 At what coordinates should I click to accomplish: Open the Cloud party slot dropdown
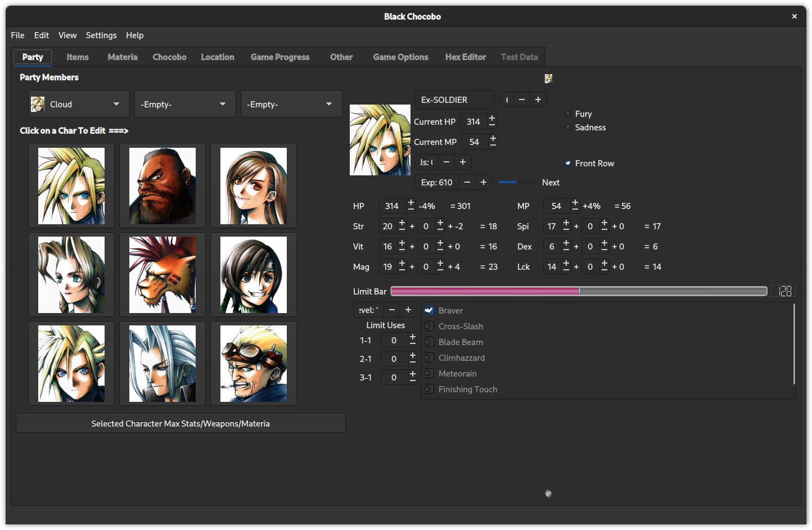pos(79,104)
